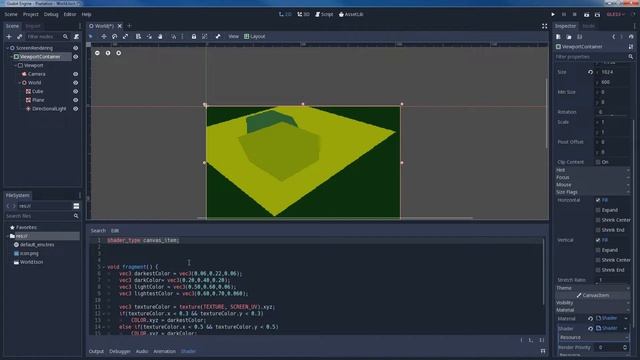Play custom scene icon

[x=597, y=14]
